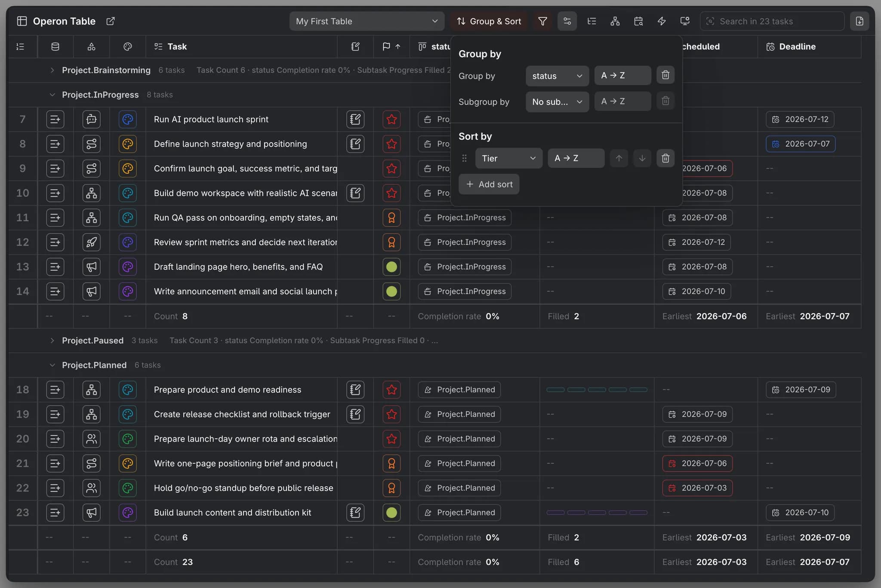This screenshot has width=881, height=588.
Task: Click the database column header icon
Action: tap(55, 46)
